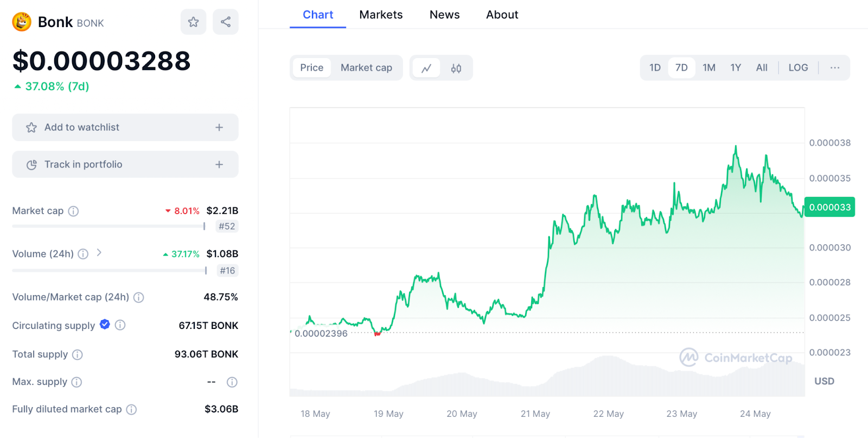Click the Add to watchlist button
The height and width of the screenshot is (438, 868).
125,128
